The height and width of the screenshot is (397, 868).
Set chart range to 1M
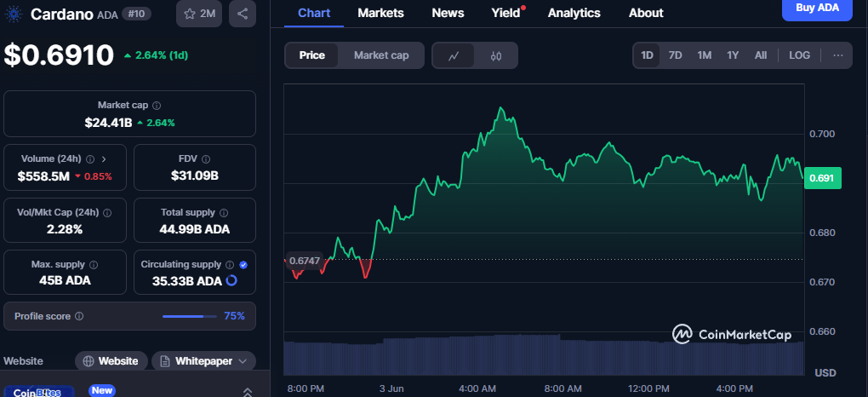[704, 55]
